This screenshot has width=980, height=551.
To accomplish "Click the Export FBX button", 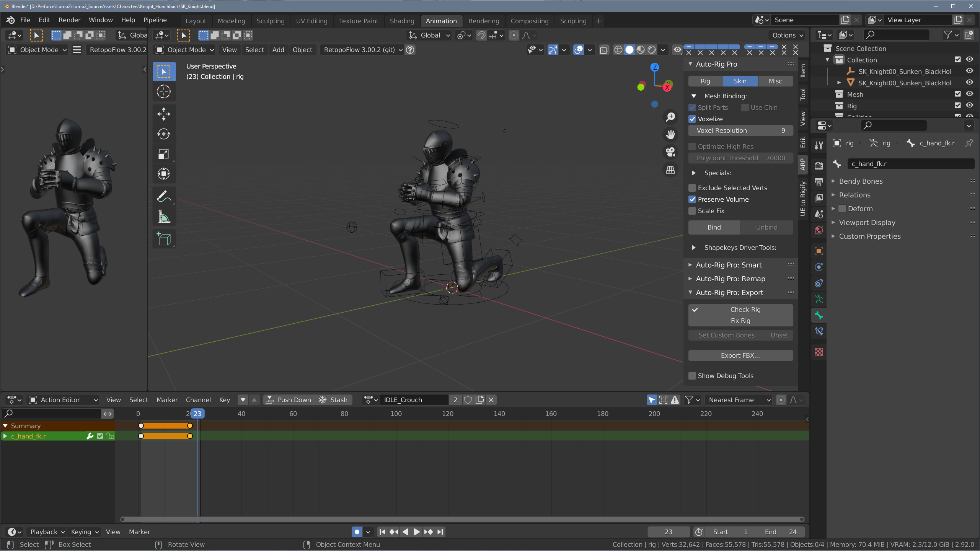I will pyautogui.click(x=740, y=355).
